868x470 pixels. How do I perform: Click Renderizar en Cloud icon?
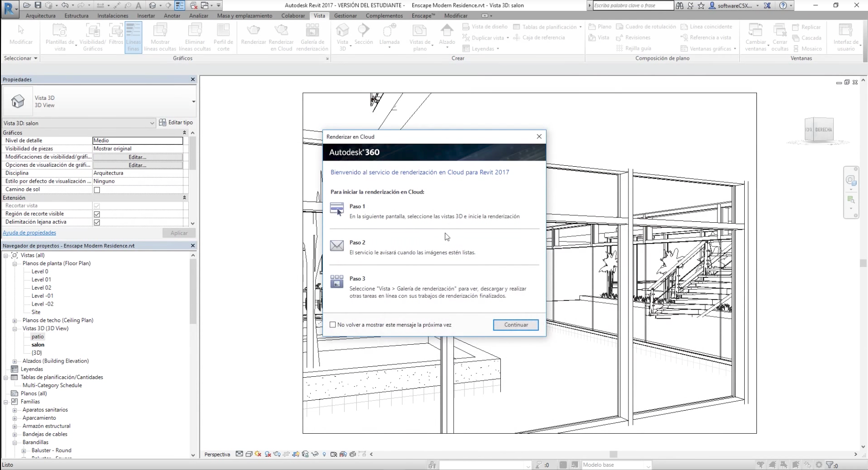tap(281, 30)
